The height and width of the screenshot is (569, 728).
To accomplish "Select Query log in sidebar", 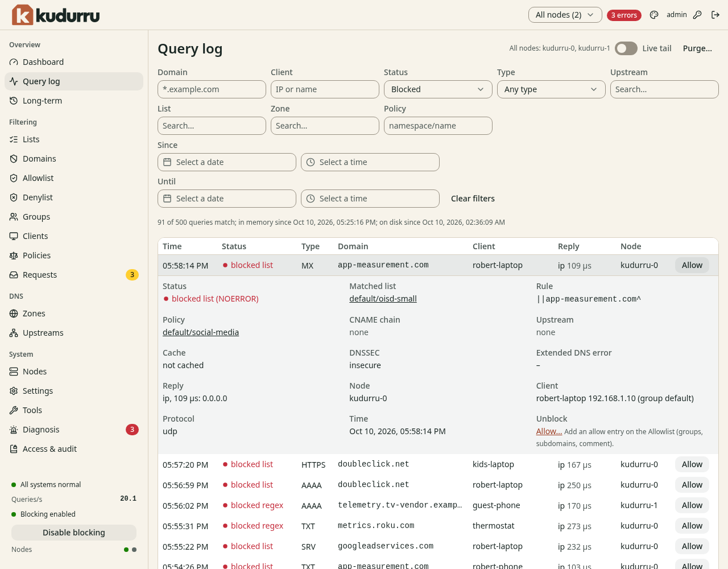I will click(x=74, y=81).
